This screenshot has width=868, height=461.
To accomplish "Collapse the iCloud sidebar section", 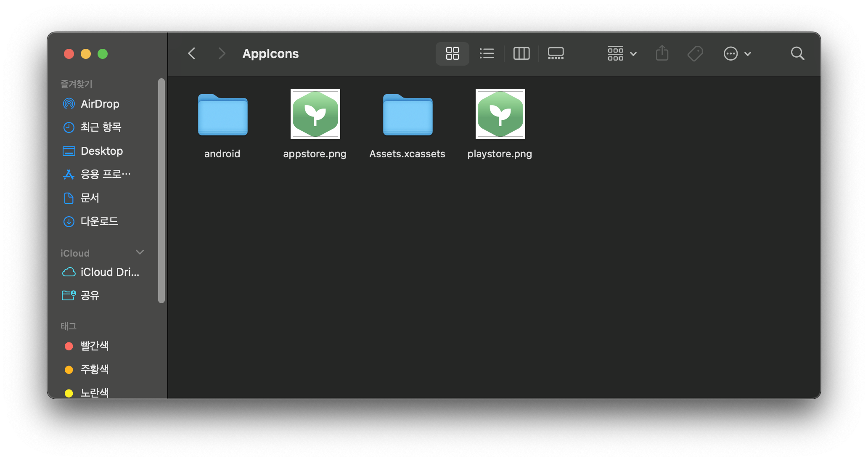I will (140, 252).
